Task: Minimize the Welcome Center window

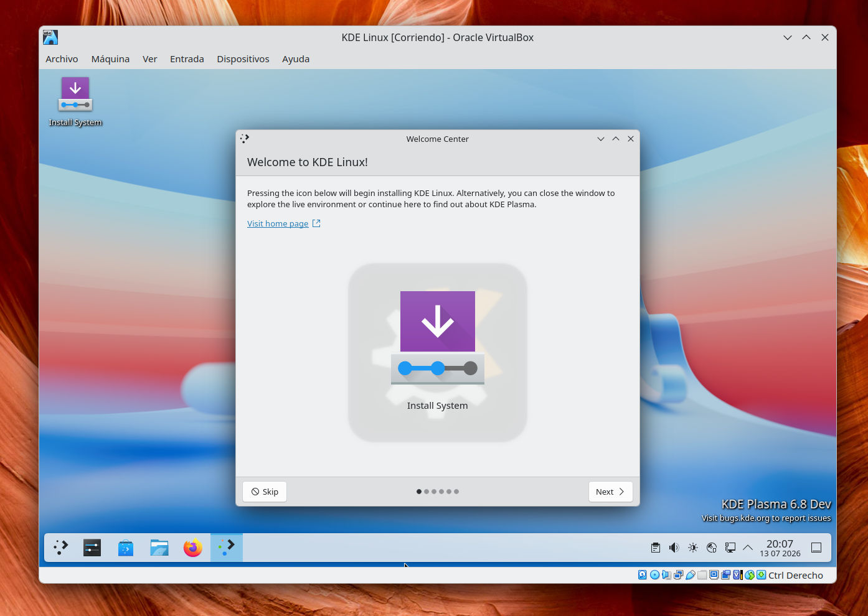Action: pos(601,139)
